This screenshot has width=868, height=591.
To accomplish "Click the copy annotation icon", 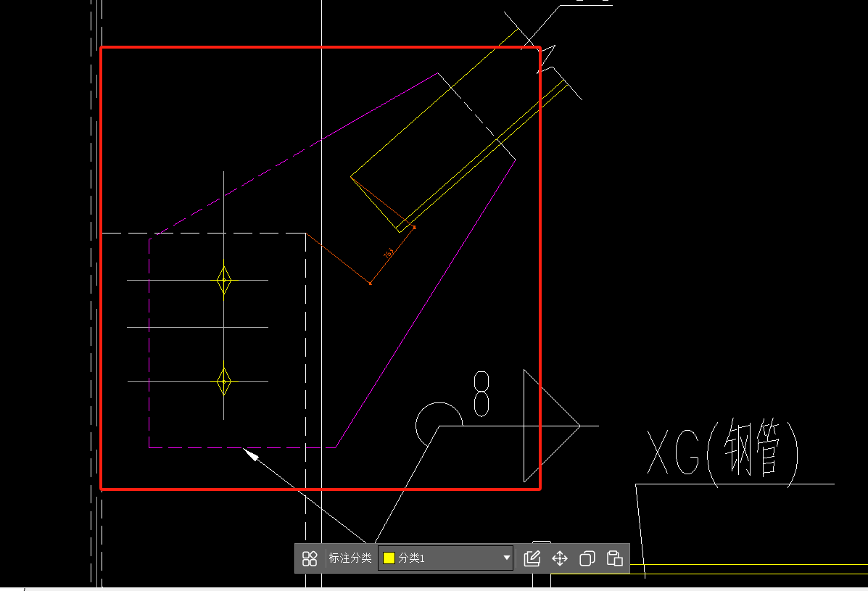I will [x=587, y=558].
